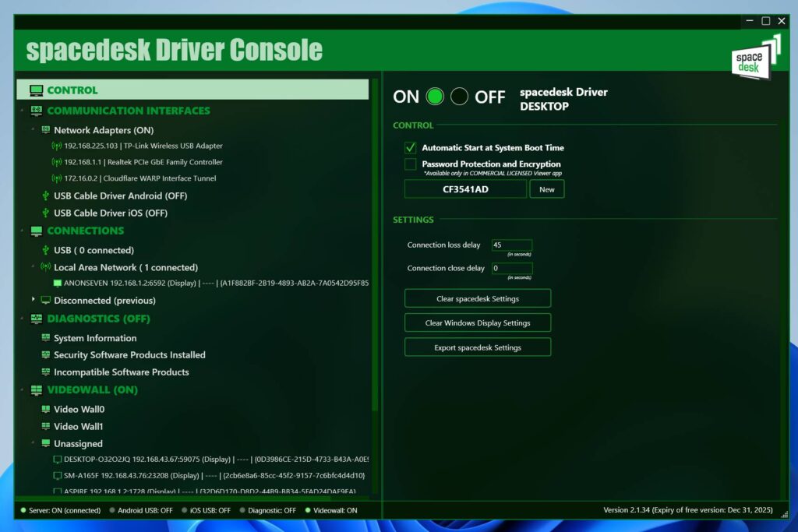Click Clear Windows Display Settings button
The height and width of the screenshot is (532, 798).
point(478,323)
